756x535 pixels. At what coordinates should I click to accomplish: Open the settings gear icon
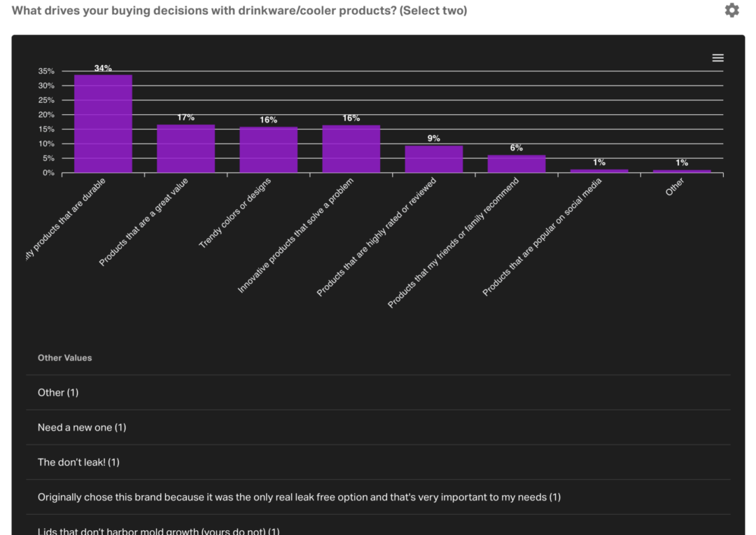tap(731, 11)
